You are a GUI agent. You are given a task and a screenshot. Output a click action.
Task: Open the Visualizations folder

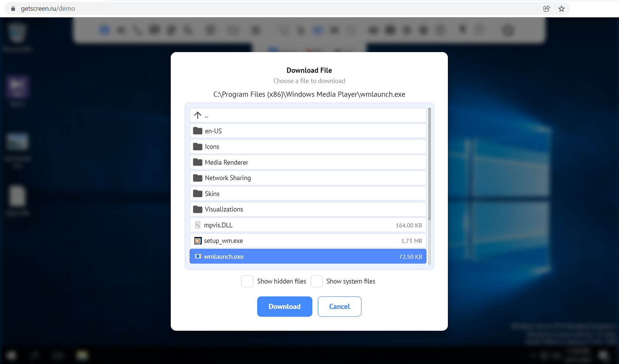(308, 209)
